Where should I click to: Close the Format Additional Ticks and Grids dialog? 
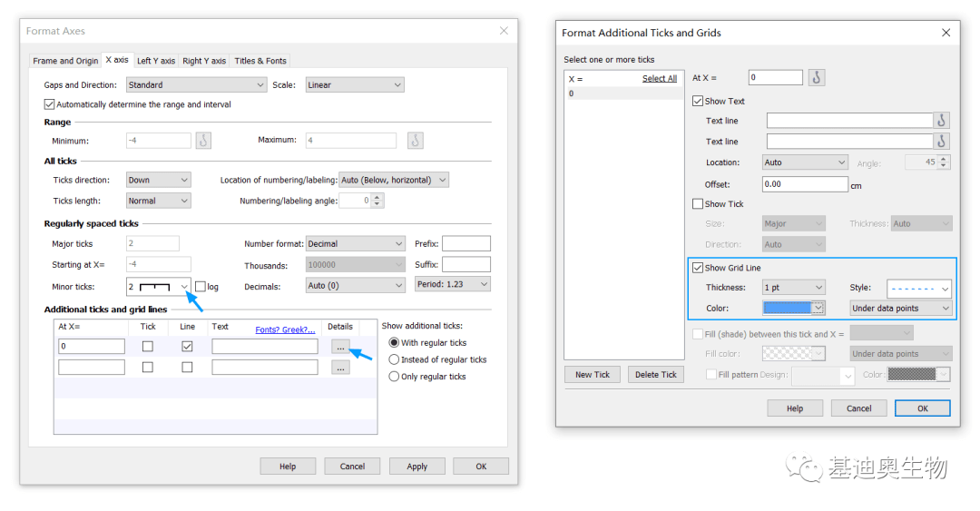tap(946, 33)
